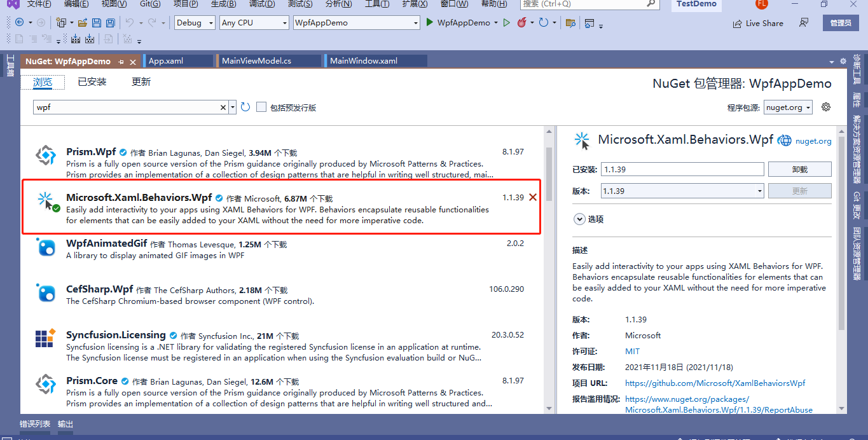Click the new project icon in toolbar
Screen dimensions: 868x440
point(61,22)
